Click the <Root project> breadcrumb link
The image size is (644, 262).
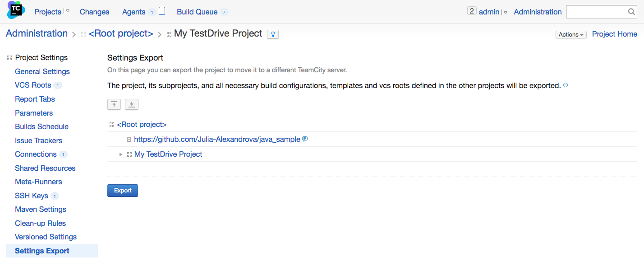tap(121, 33)
